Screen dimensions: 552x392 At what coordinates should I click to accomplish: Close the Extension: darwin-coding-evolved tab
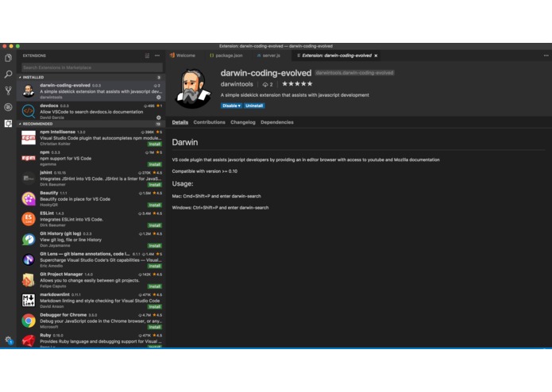pyautogui.click(x=376, y=56)
